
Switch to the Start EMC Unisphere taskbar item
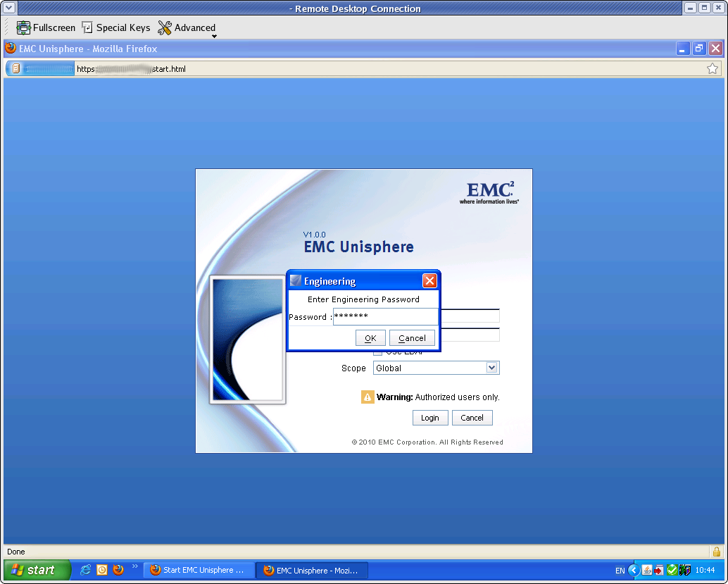coord(199,570)
